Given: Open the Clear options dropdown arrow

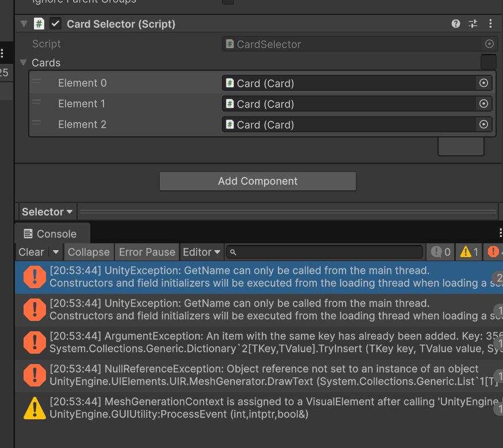Looking at the screenshot, I should pyautogui.click(x=56, y=252).
